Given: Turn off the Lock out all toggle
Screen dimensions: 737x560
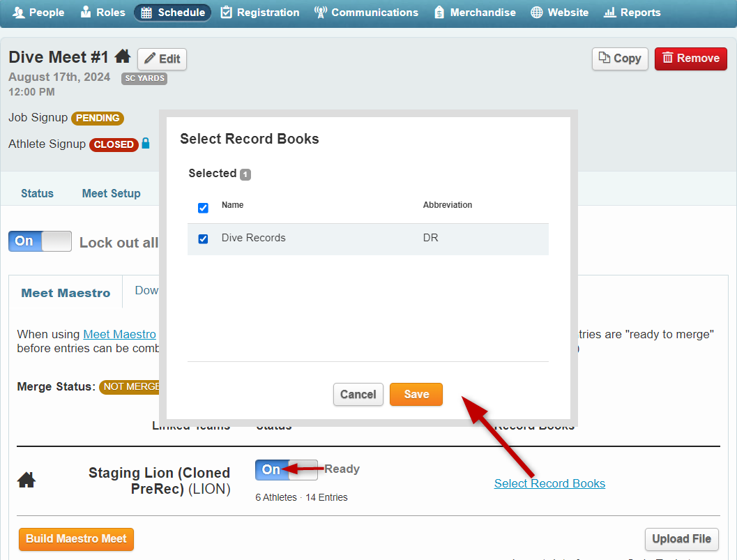Looking at the screenshot, I should coord(40,241).
